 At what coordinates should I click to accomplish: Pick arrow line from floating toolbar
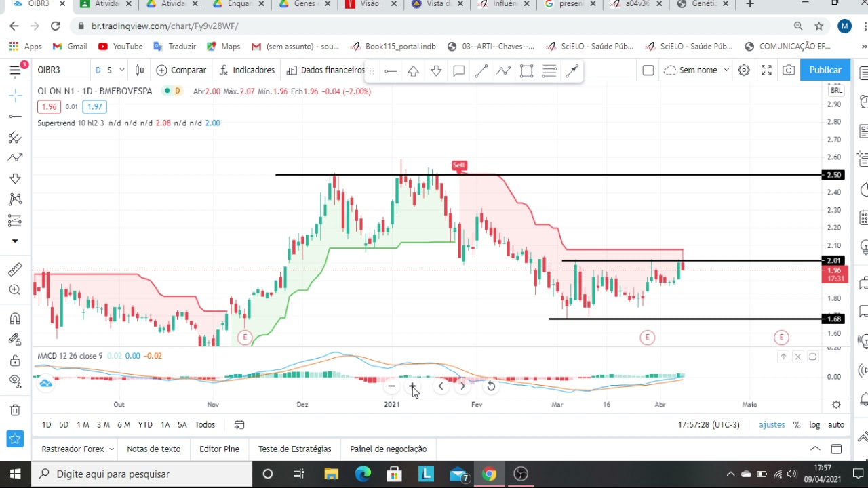pyautogui.click(x=572, y=70)
